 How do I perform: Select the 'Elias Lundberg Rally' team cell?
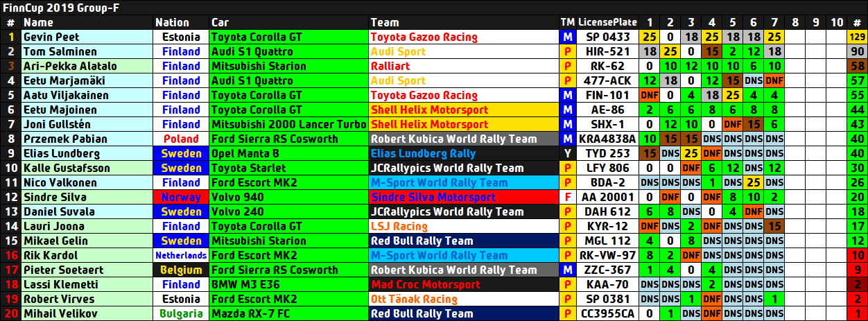click(x=463, y=153)
